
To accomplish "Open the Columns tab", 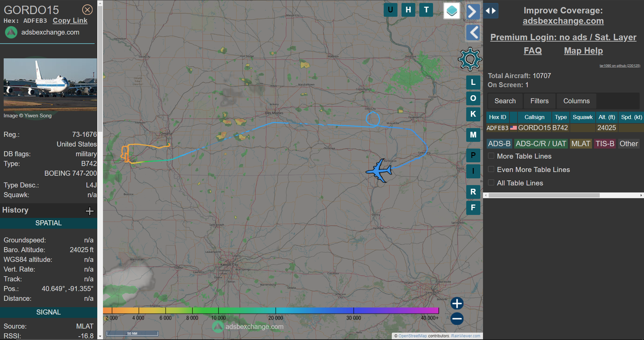I will pos(576,101).
